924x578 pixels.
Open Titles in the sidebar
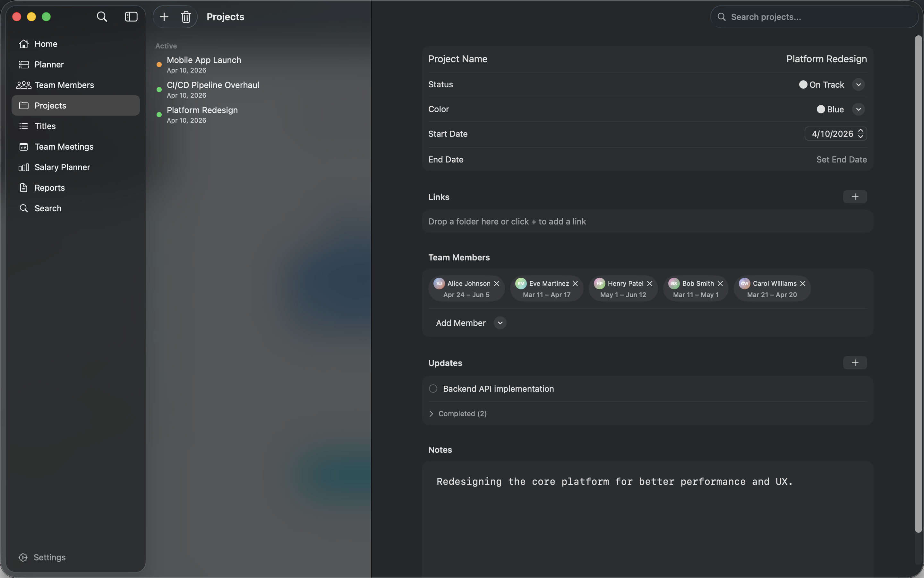coord(76,126)
